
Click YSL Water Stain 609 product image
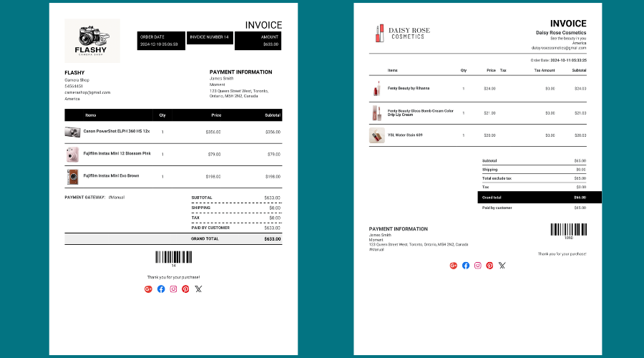(x=376, y=135)
